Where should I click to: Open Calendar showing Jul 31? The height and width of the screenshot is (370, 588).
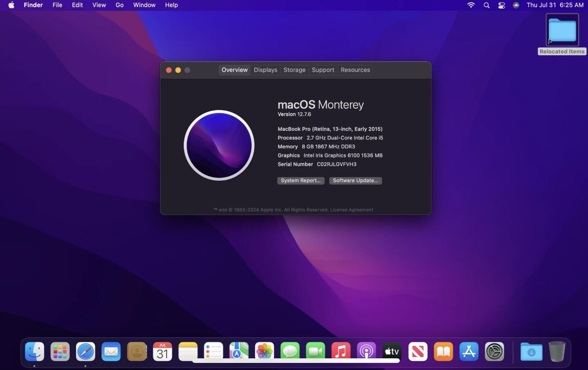[163, 351]
